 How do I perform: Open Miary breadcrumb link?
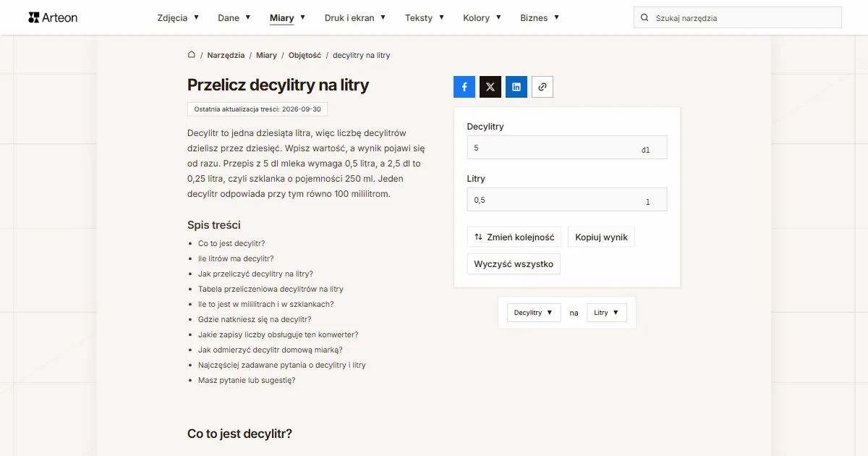point(266,55)
